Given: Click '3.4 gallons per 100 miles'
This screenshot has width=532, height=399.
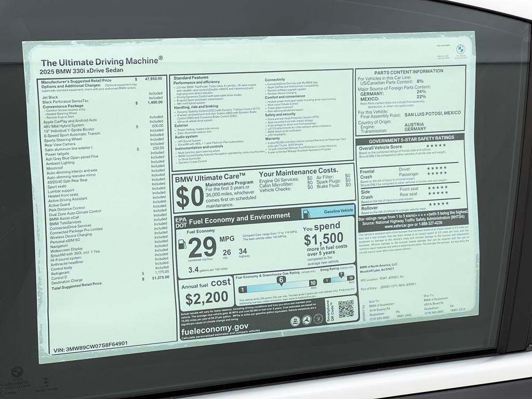Looking at the screenshot, I should pos(208,270).
